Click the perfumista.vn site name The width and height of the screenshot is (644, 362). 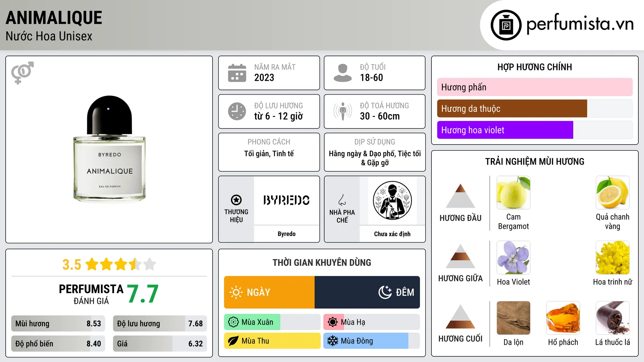[580, 24]
